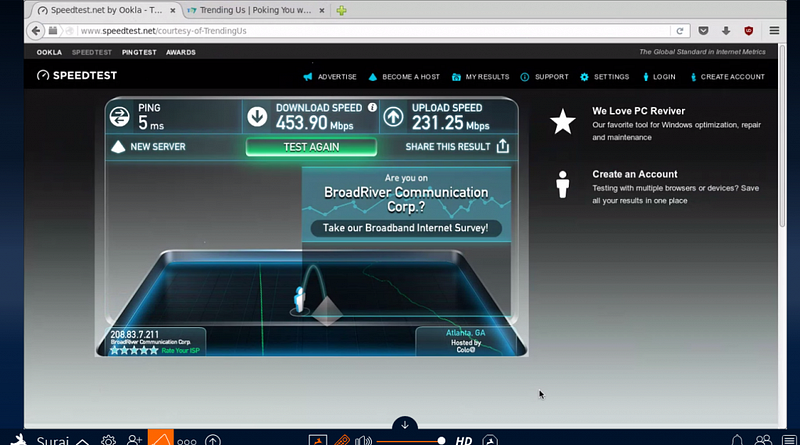Click SHARE THIS RESULT
The height and width of the screenshot is (445, 800).
(448, 147)
